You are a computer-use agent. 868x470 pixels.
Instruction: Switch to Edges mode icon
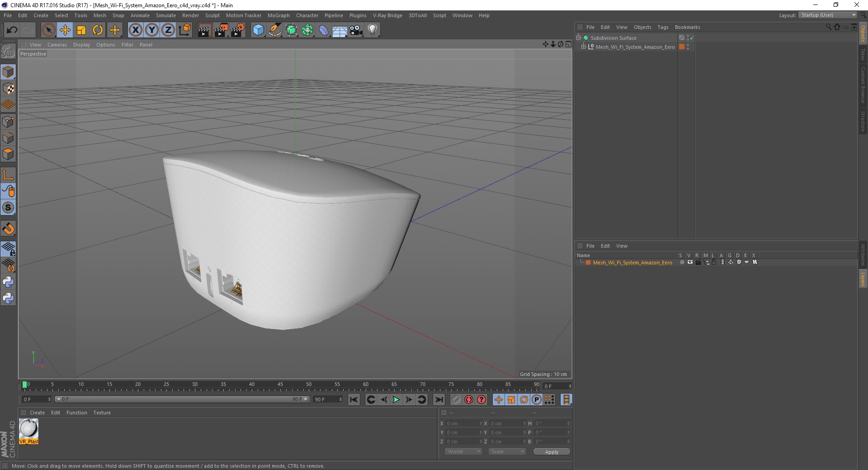click(9, 138)
